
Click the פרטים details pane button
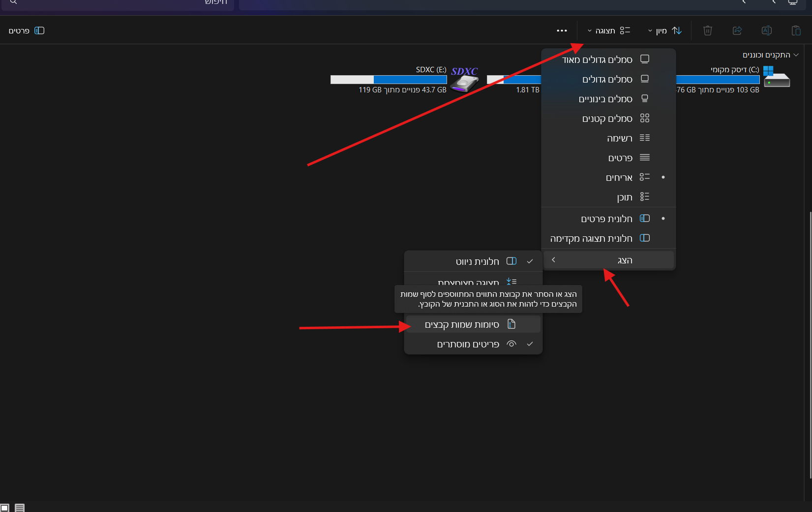pyautogui.click(x=27, y=30)
